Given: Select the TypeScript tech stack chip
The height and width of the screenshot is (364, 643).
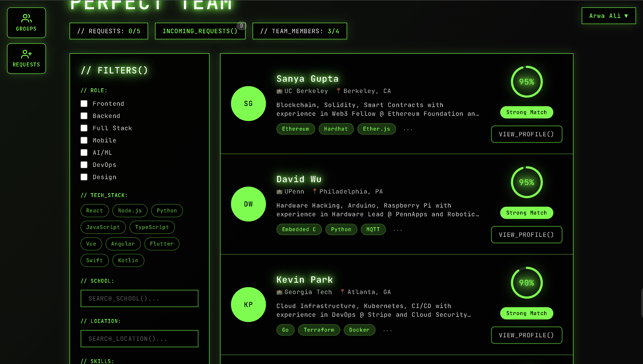Looking at the screenshot, I should [152, 227].
